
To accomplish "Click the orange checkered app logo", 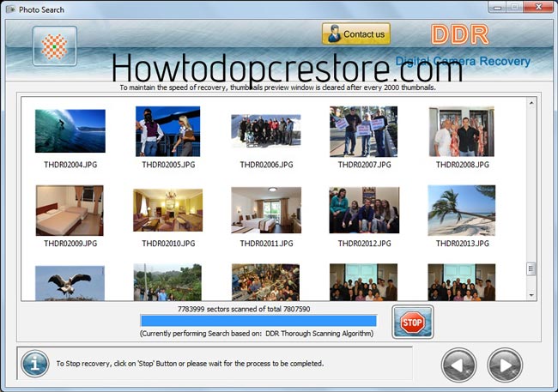I will [54, 45].
